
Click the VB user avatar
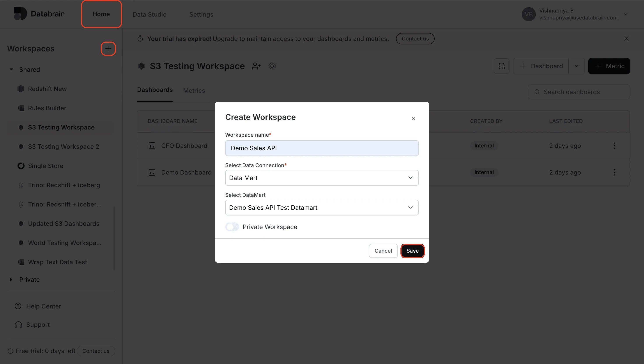pyautogui.click(x=529, y=14)
